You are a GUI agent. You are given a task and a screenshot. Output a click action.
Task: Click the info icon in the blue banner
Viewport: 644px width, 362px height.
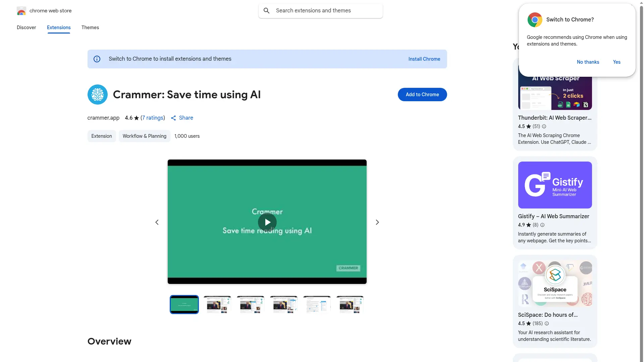[97, 59]
